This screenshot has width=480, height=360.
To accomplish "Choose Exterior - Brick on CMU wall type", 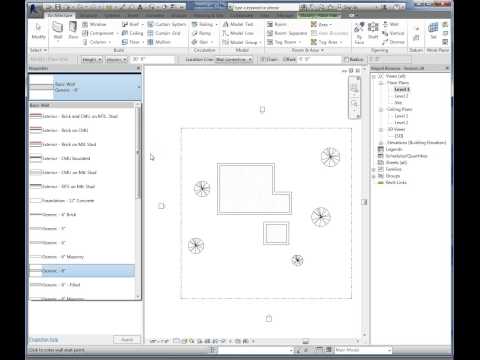I will tap(82, 130).
